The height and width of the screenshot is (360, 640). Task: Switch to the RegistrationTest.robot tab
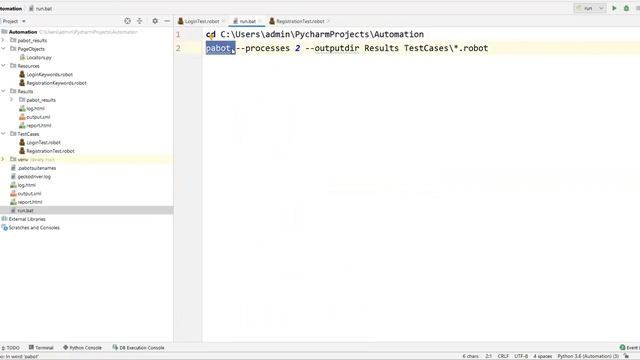300,21
